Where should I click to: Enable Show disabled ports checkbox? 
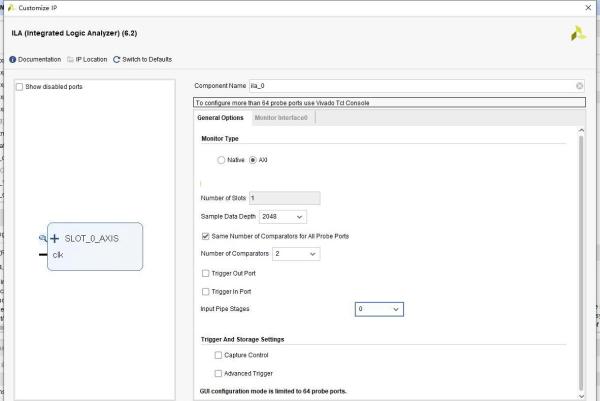pyautogui.click(x=20, y=87)
